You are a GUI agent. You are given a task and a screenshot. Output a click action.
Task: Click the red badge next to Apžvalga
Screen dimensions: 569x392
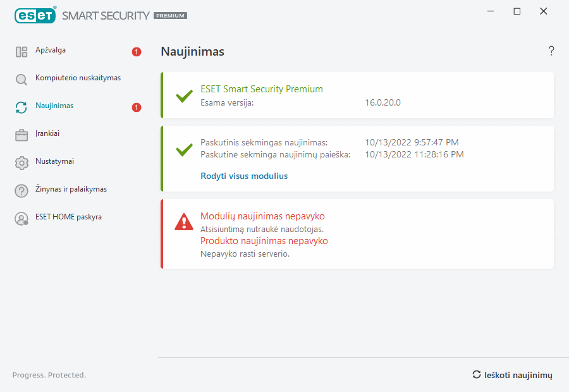click(137, 52)
